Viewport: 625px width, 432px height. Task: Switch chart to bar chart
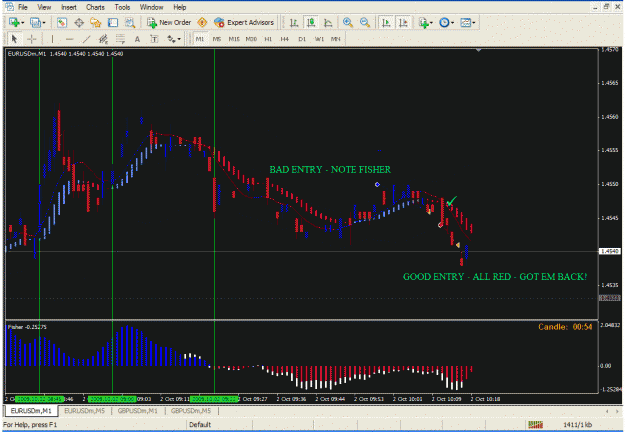[294, 23]
